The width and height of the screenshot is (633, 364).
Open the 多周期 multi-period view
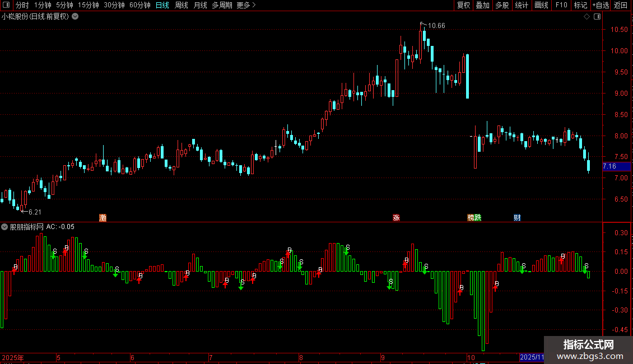(222, 5)
